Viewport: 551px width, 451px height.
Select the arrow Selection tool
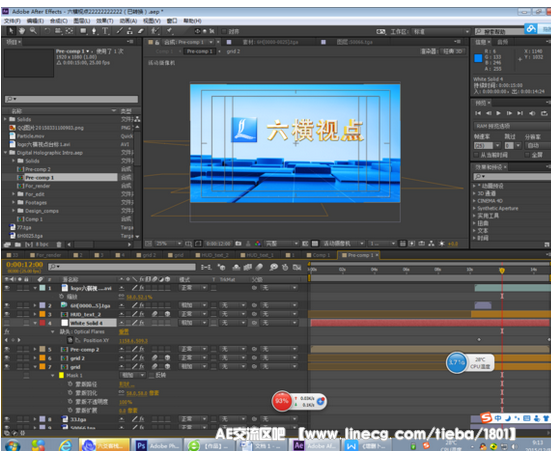coord(11,31)
